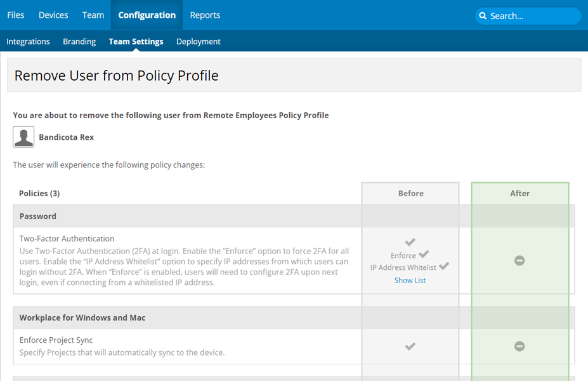Select the Configuration tab
Image resolution: width=588 pixels, height=381 pixels.
point(147,15)
